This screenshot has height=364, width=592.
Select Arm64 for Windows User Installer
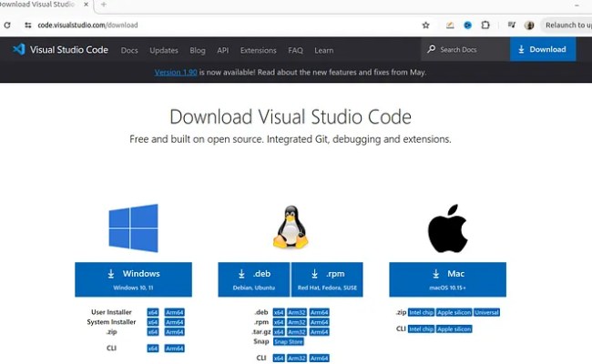(175, 312)
